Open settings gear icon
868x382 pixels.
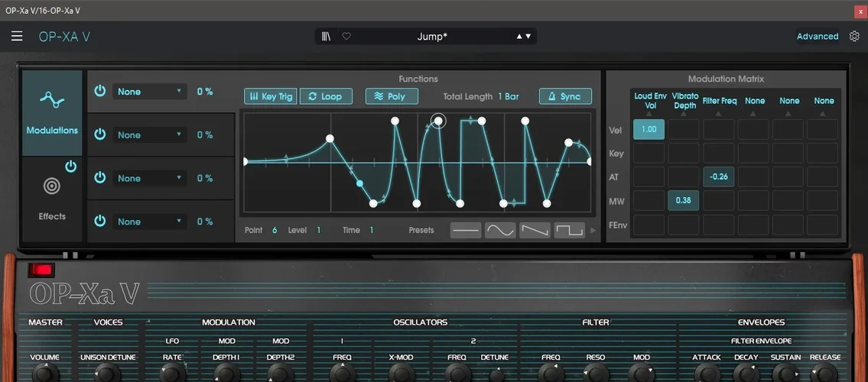854,37
